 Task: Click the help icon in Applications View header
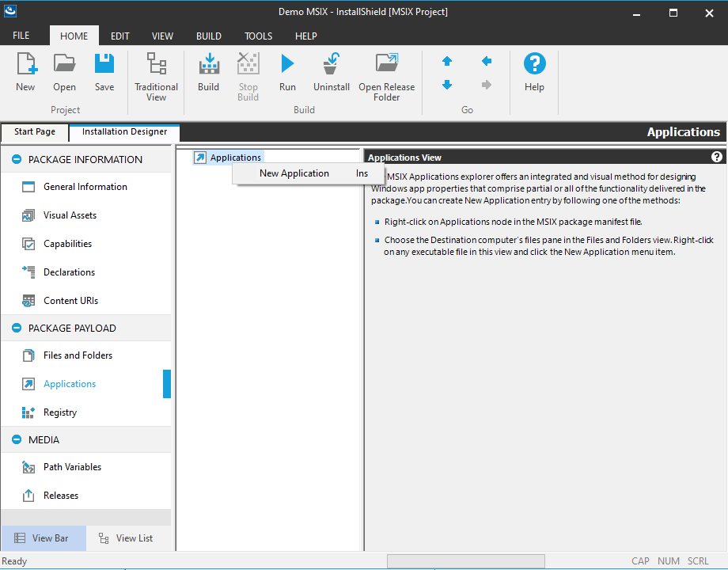716,157
